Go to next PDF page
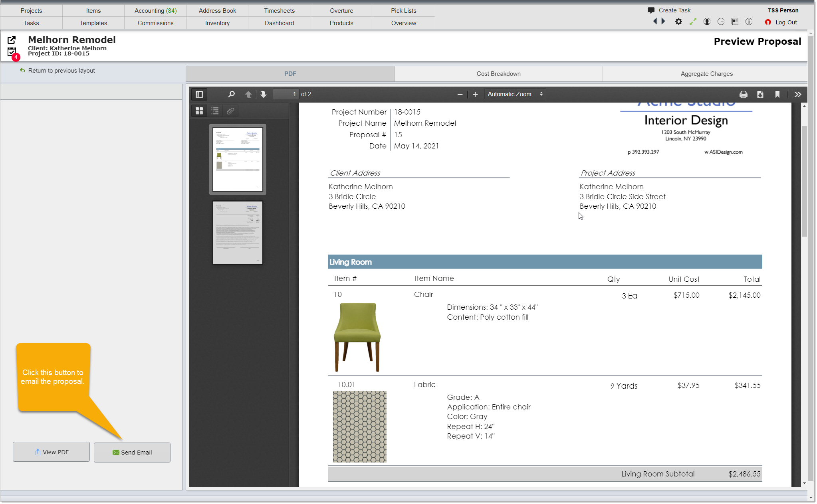Viewport: 817px width, 504px height. coord(263,95)
